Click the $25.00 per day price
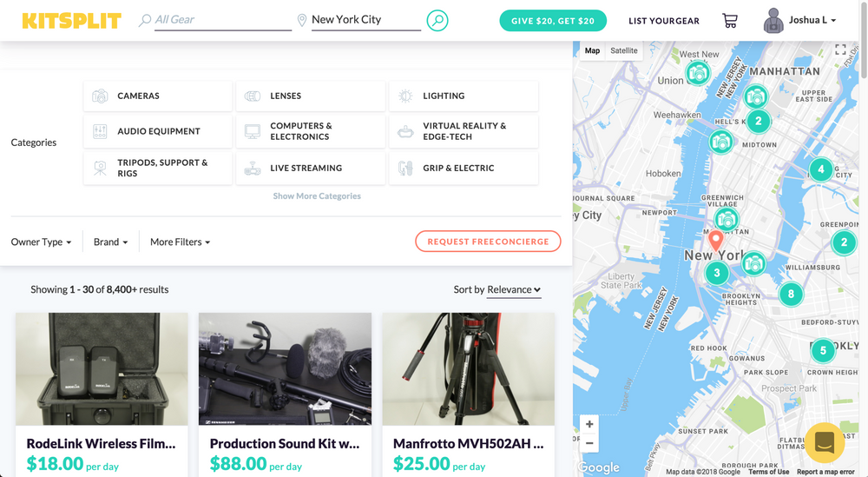 (439, 464)
